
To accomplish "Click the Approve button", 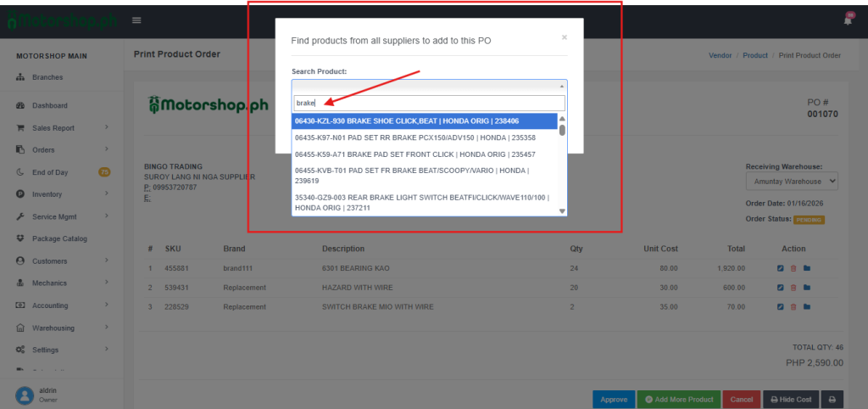I will coord(614,399).
